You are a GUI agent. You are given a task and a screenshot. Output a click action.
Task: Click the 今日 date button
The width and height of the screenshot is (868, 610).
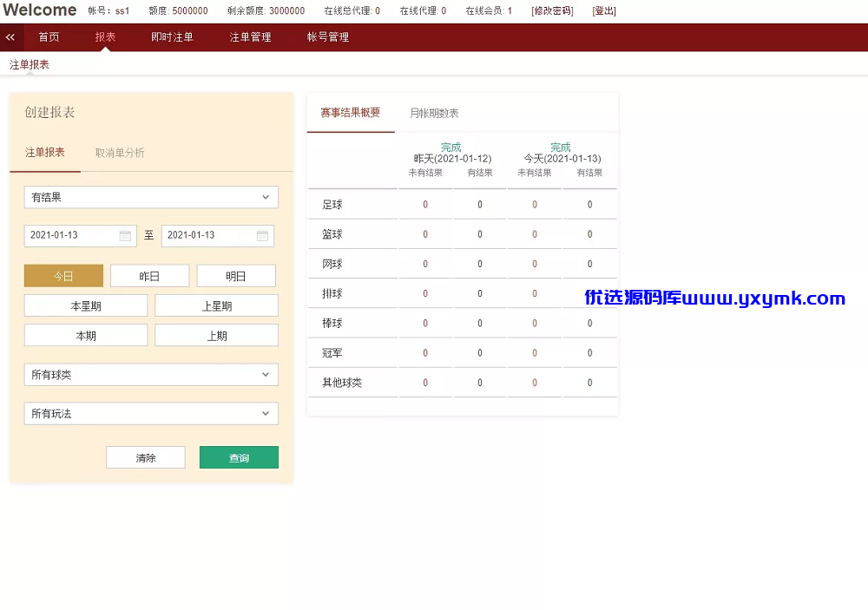pos(63,276)
